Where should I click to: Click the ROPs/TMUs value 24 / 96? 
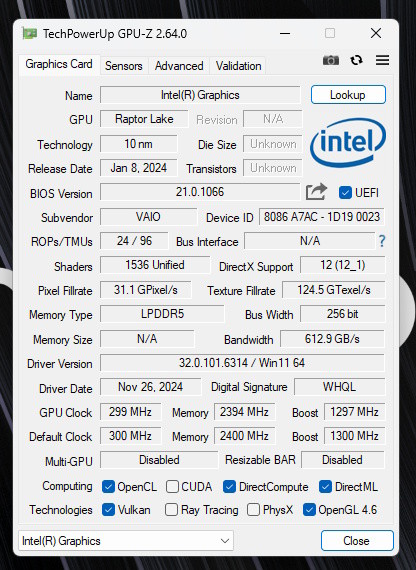point(135,241)
